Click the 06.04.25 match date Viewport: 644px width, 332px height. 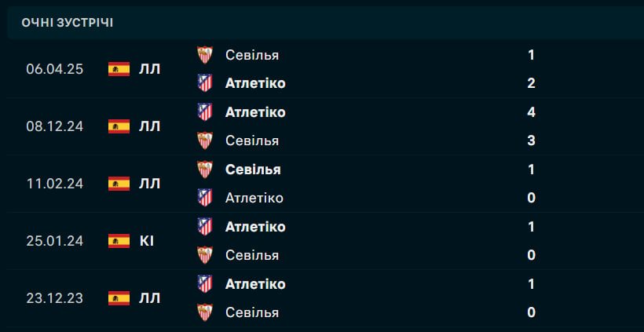pos(54,69)
